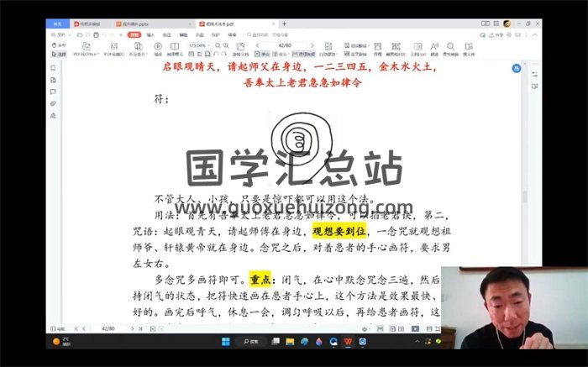
Task: Open PDF to image converter
Action: click(x=113, y=49)
